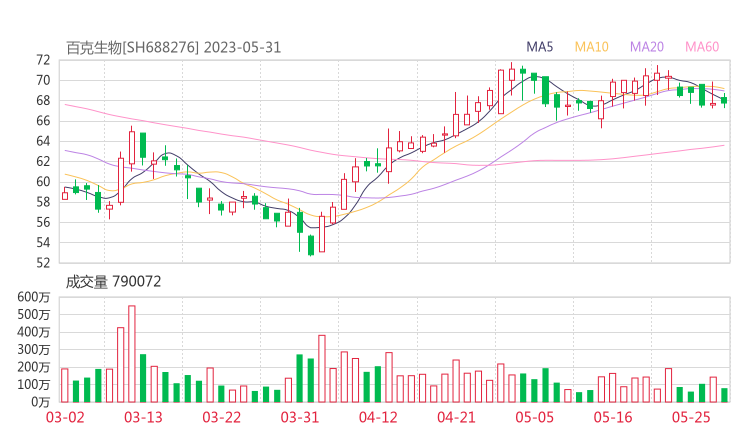Click the 58 price axis label
Screen dimensions: 740x440
click(x=43, y=202)
